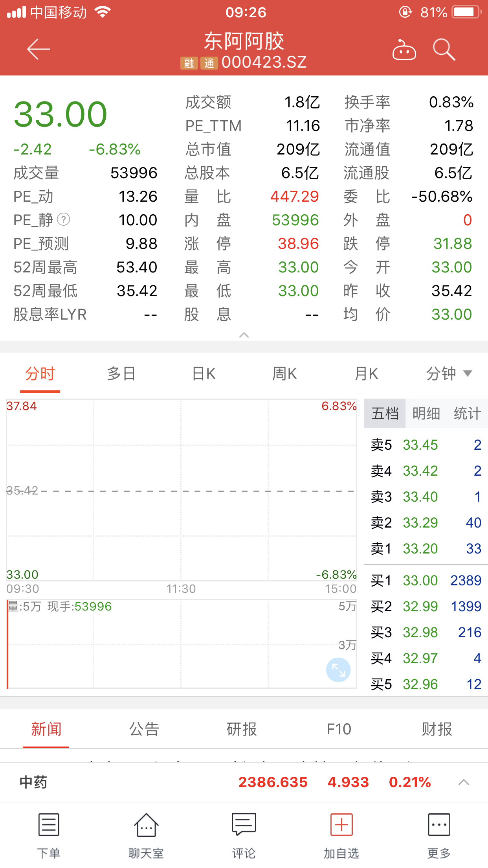Tap the rotation lock status icon

405,12
